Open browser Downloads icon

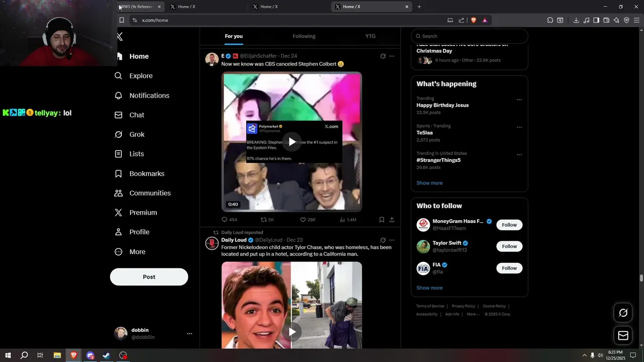click(576, 20)
